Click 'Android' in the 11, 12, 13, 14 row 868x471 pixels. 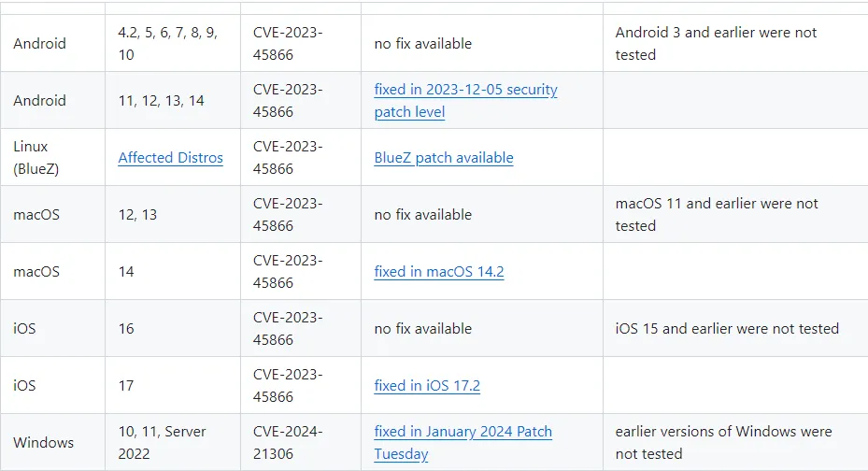(x=39, y=101)
